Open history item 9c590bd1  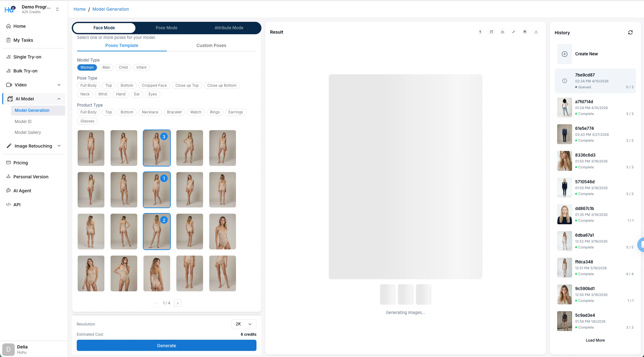(x=595, y=294)
